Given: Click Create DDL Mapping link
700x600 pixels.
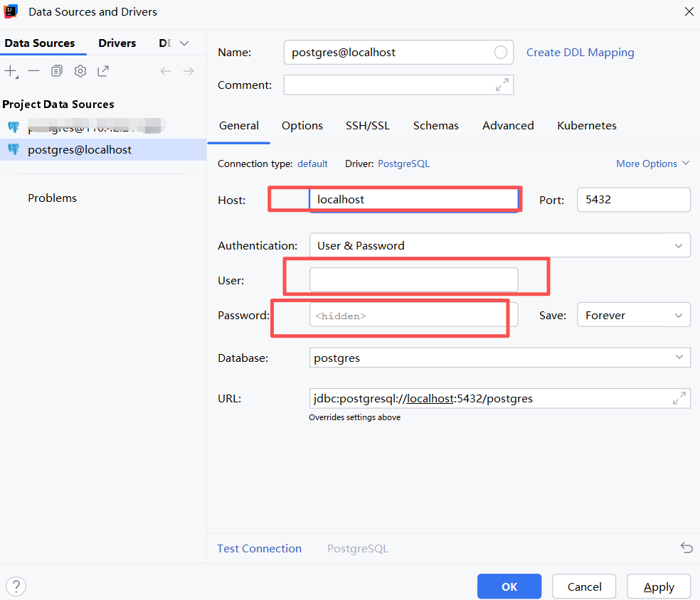Looking at the screenshot, I should tap(580, 52).
